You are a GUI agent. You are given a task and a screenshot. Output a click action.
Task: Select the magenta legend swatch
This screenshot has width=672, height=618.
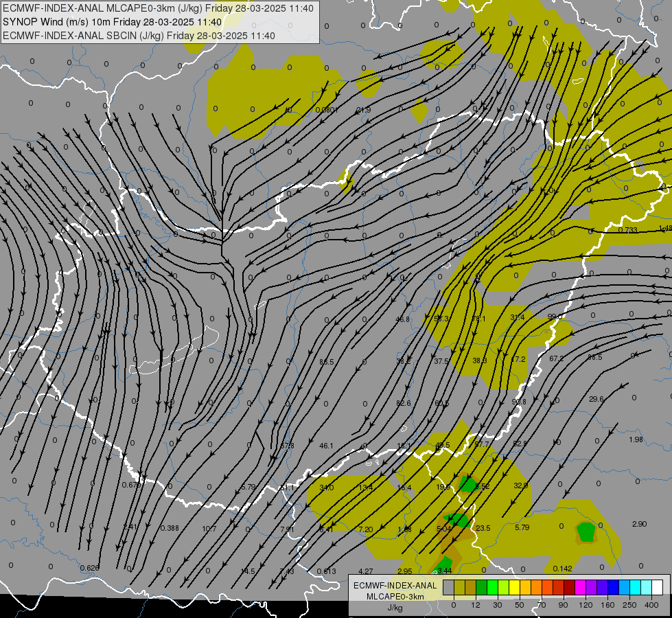(x=580, y=587)
